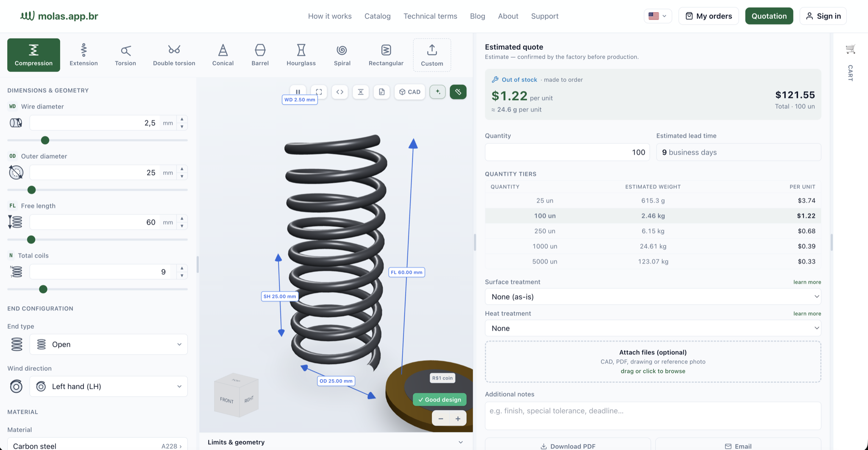Open the Heat treatment dropdown
The image size is (868, 450).
tap(653, 328)
